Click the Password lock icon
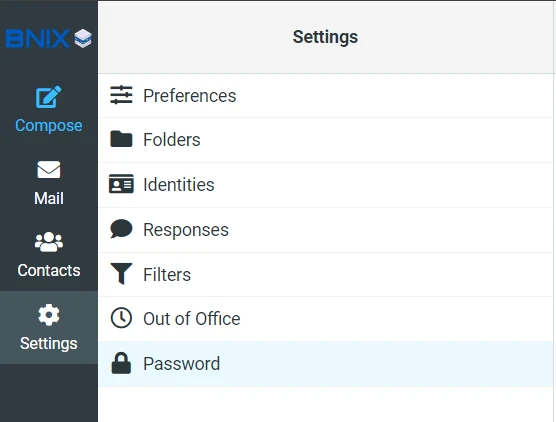Viewport: 556px width, 422px height. 121,363
